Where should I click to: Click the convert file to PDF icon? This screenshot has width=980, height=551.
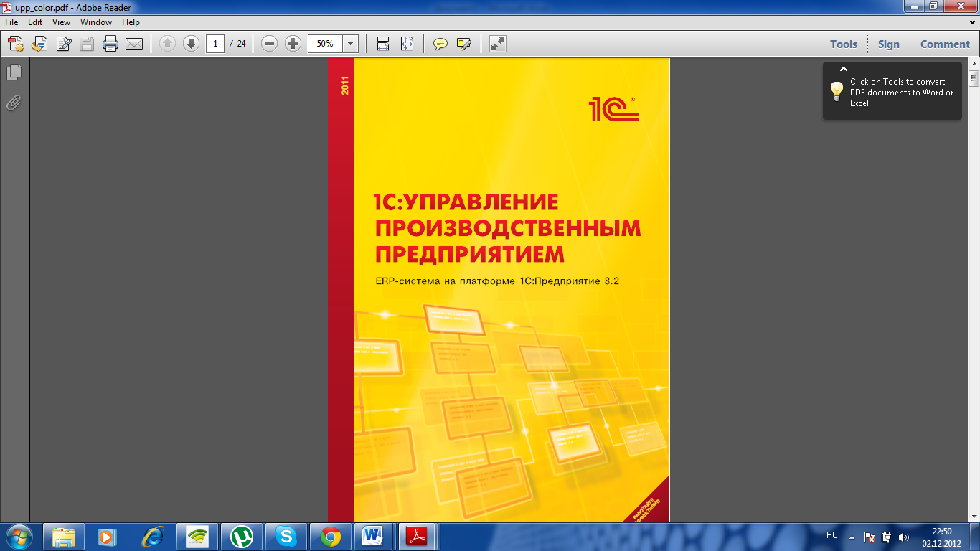[39, 44]
